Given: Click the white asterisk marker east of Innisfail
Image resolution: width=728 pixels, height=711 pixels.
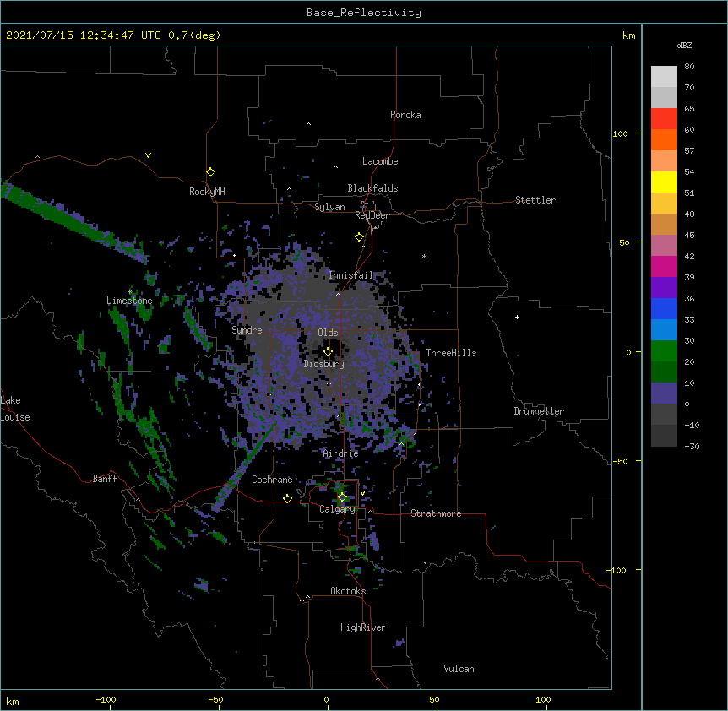Looking at the screenshot, I should pyautogui.click(x=424, y=256).
